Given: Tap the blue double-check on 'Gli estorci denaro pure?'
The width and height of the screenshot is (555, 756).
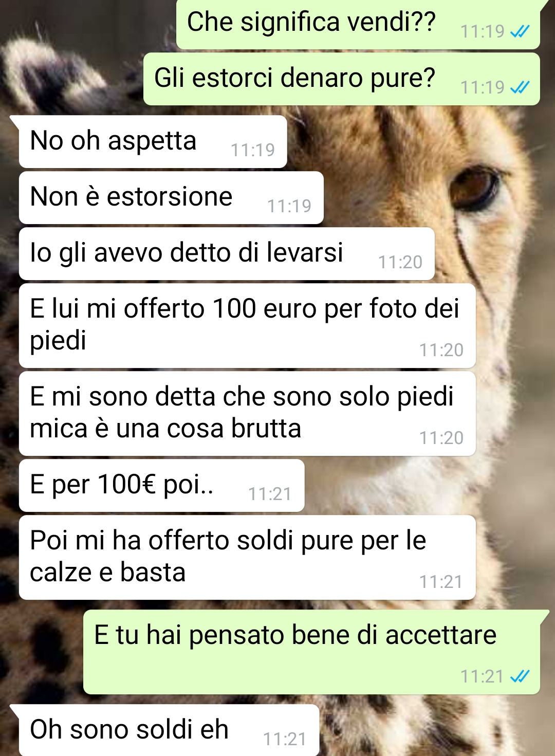Looking at the screenshot, I should point(520,88).
